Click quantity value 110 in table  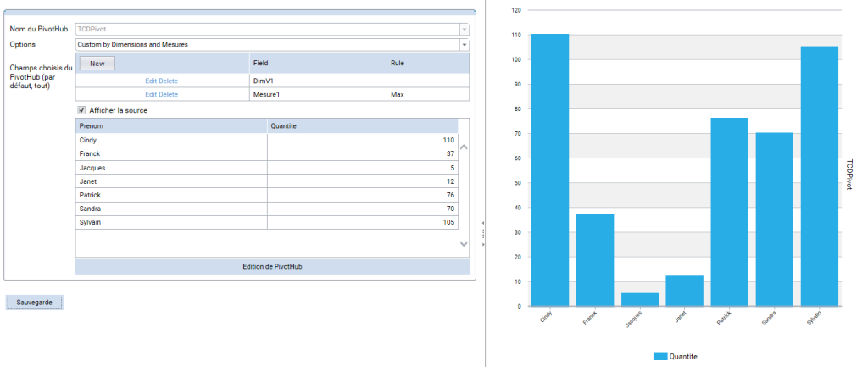448,140
